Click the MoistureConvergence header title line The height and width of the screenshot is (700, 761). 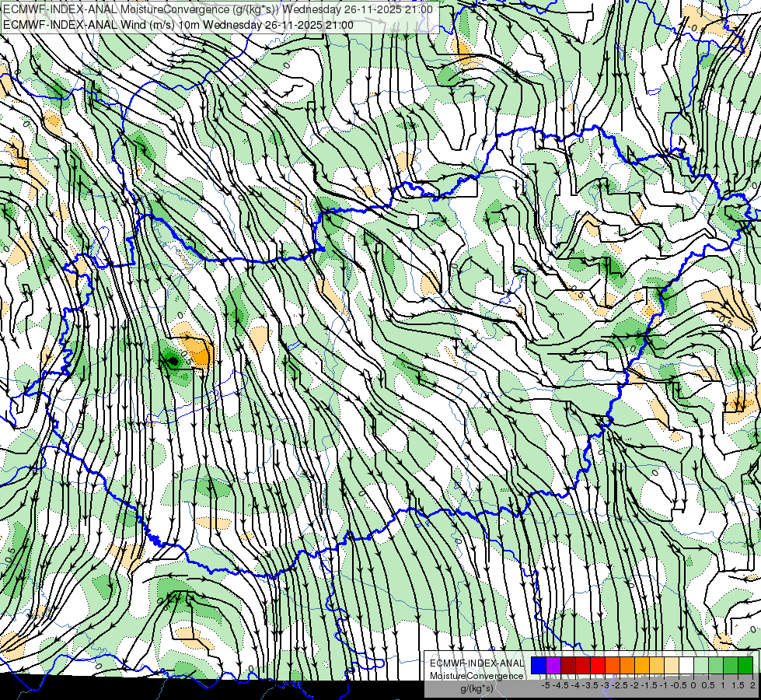point(218,9)
